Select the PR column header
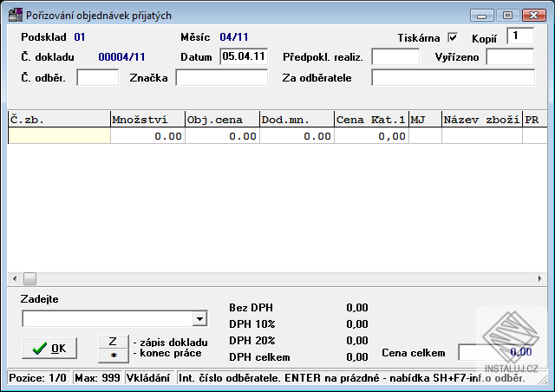Viewport: 555px width, 392px height. pos(535,120)
